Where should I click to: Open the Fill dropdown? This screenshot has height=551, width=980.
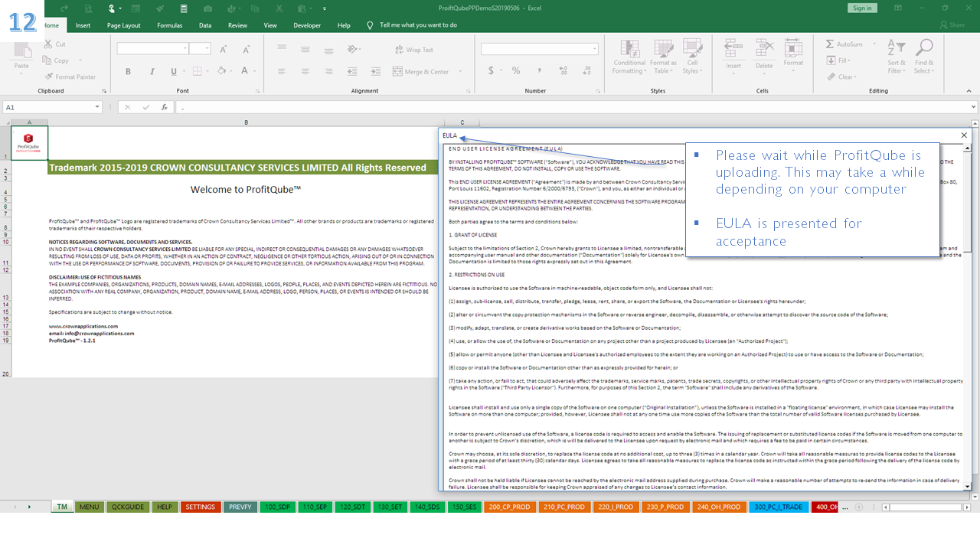pos(839,60)
